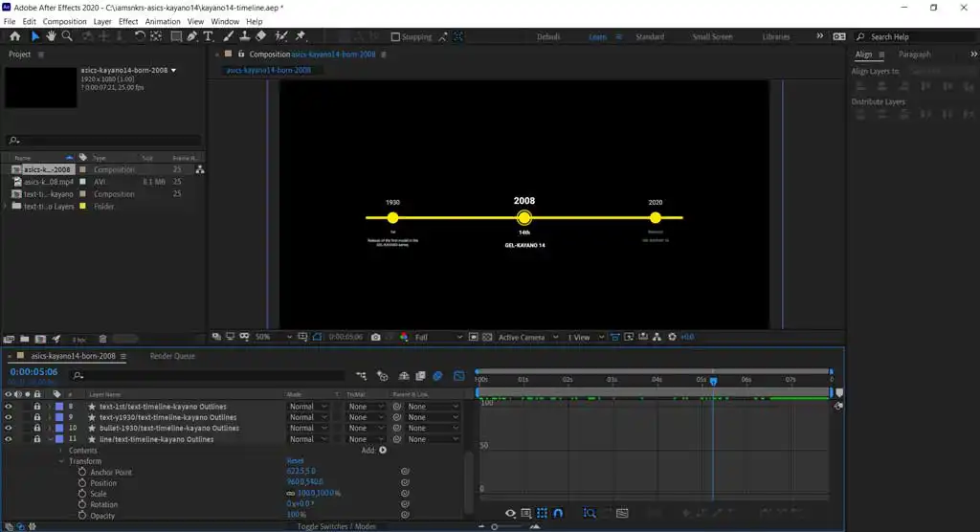Screen dimensions: 980x532
Task: Select the Rotation tool
Action: click(140, 36)
